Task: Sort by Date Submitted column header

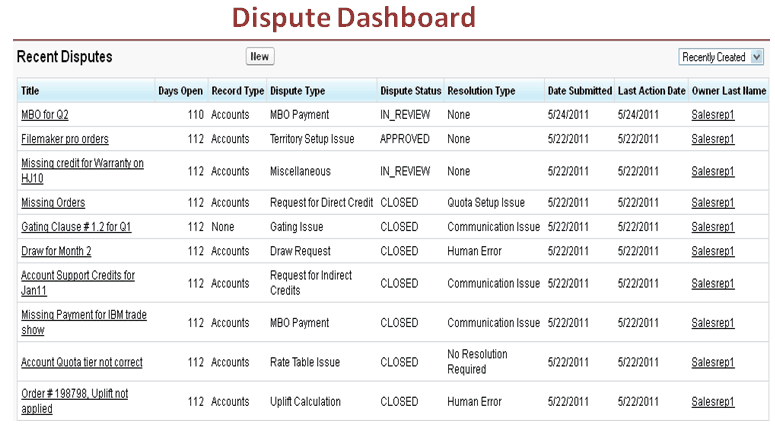Action: (579, 91)
